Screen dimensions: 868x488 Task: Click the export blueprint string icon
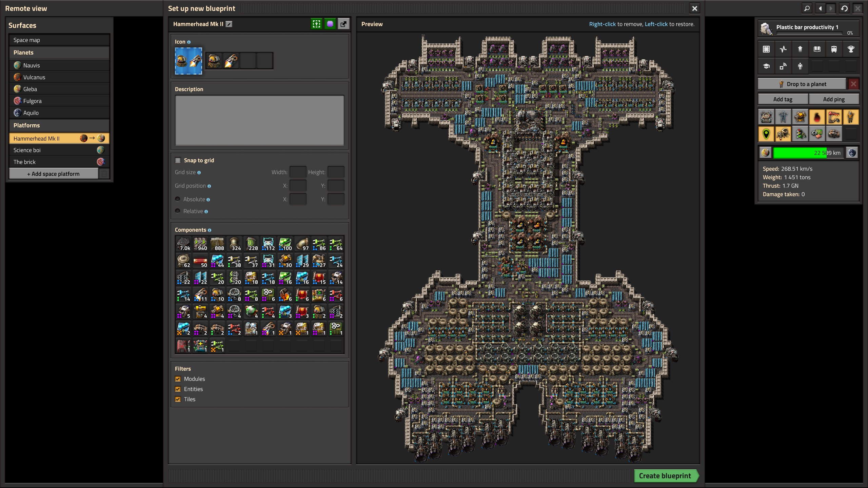pos(343,24)
